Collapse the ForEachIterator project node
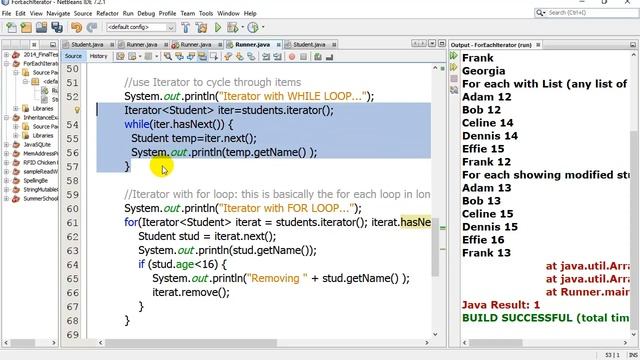 [x=7, y=64]
